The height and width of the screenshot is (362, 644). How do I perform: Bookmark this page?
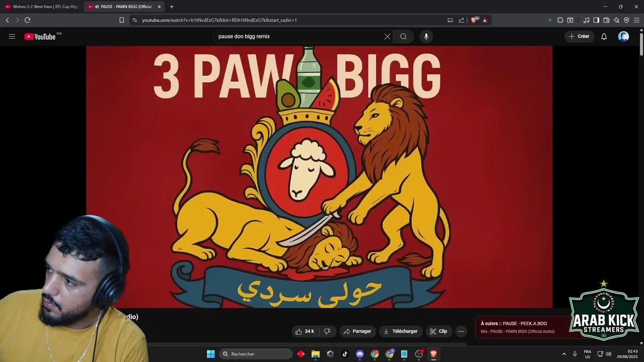pyautogui.click(x=122, y=20)
